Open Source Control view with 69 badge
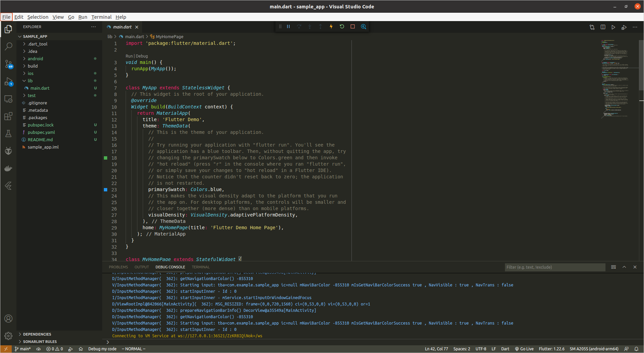Viewport: 644px width, 353px height. (x=8, y=64)
